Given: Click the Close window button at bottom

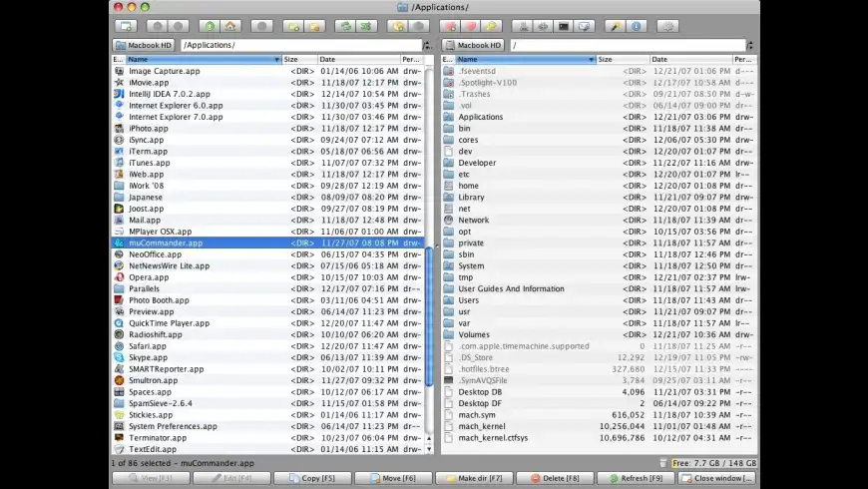Looking at the screenshot, I should coord(717,478).
